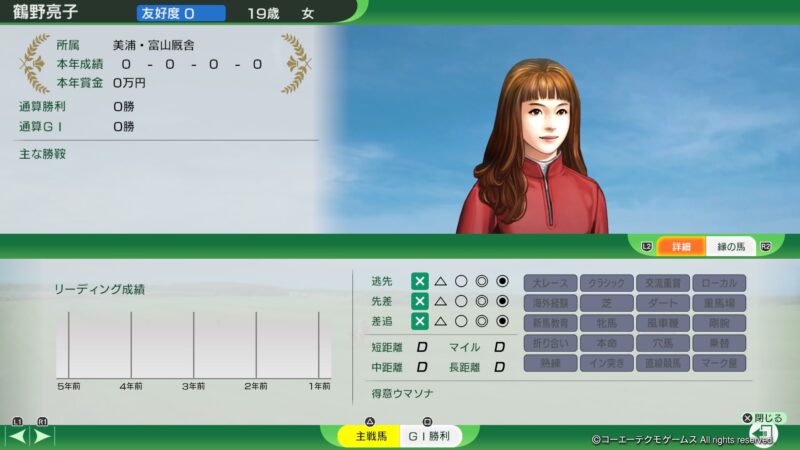
Task: Click the 新馬教育 skill badge
Action: click(x=551, y=323)
